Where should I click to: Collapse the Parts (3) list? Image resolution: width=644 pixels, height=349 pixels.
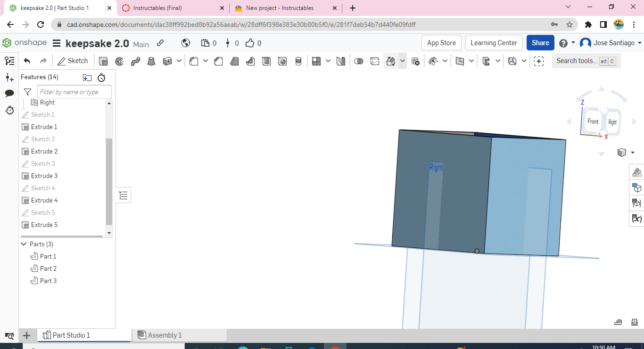coord(24,244)
